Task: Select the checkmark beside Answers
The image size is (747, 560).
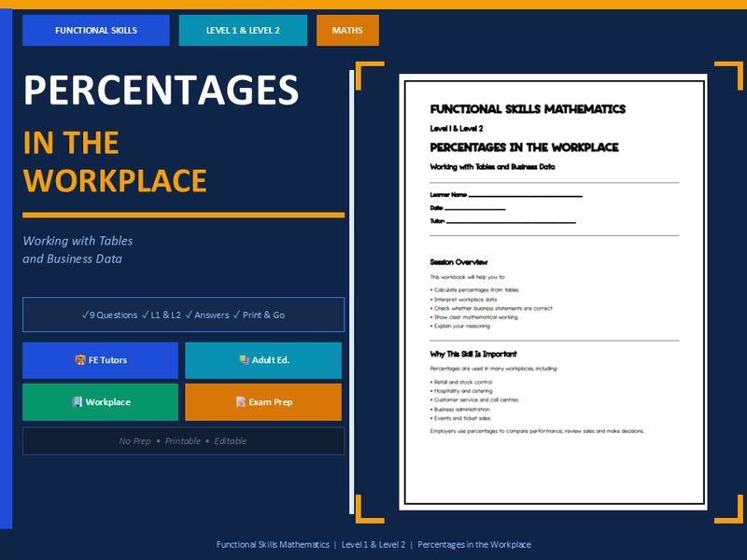Action: tap(187, 315)
